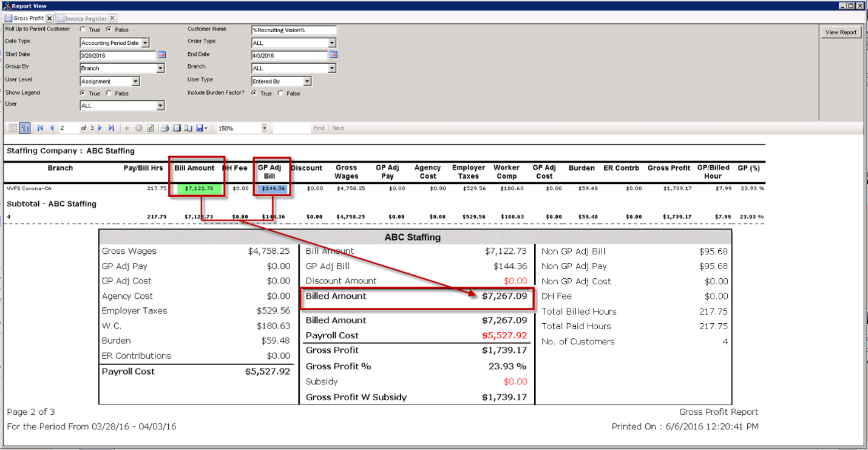Go to first report page
Viewport: 868px width, 450px height.
40,128
